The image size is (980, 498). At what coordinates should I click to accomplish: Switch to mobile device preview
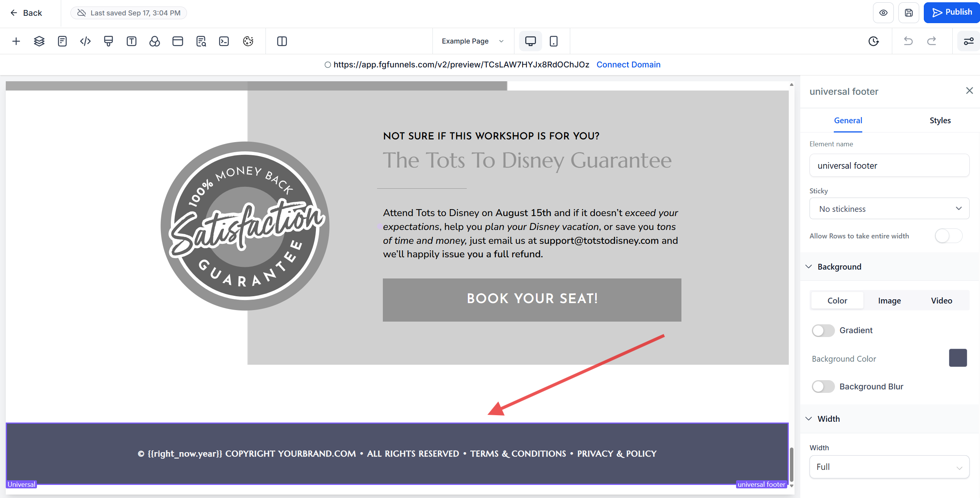pyautogui.click(x=553, y=41)
